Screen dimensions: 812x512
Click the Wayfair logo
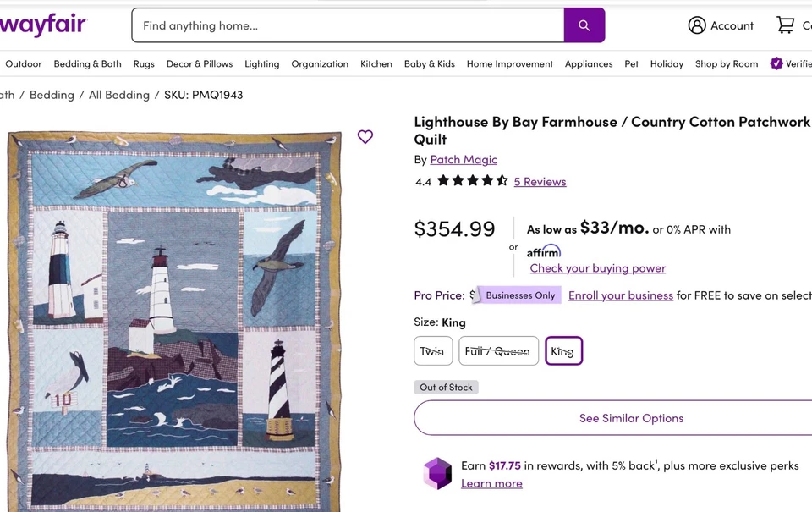(x=42, y=25)
